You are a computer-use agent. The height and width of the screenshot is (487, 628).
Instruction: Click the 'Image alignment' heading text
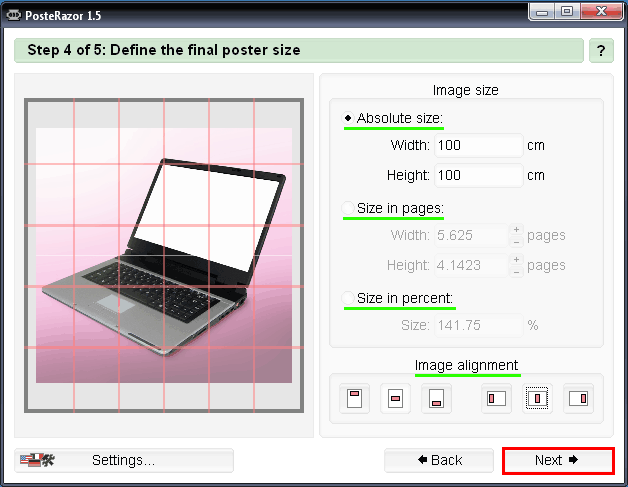(467, 365)
